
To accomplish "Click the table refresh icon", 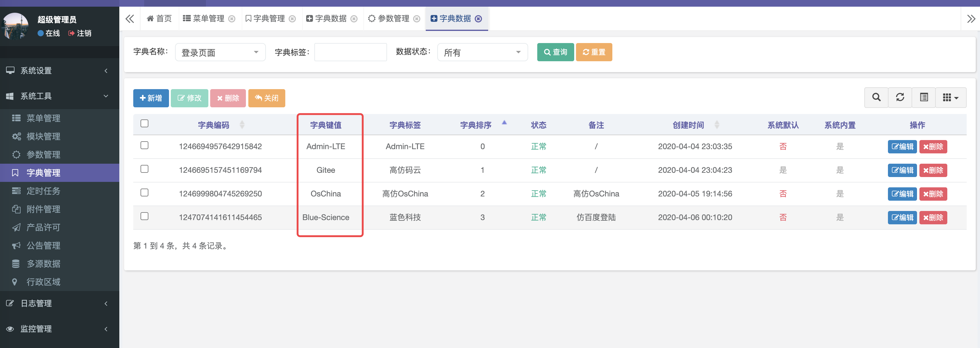I will point(900,98).
